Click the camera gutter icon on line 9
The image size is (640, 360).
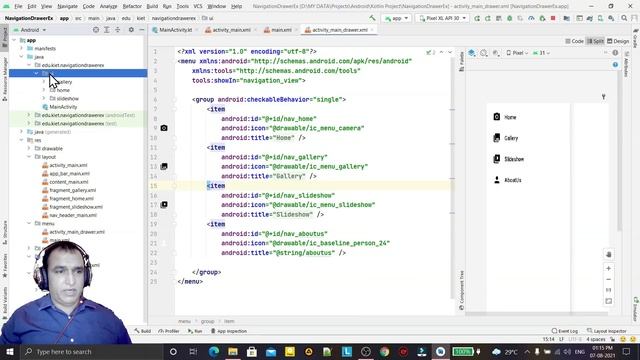click(164, 128)
